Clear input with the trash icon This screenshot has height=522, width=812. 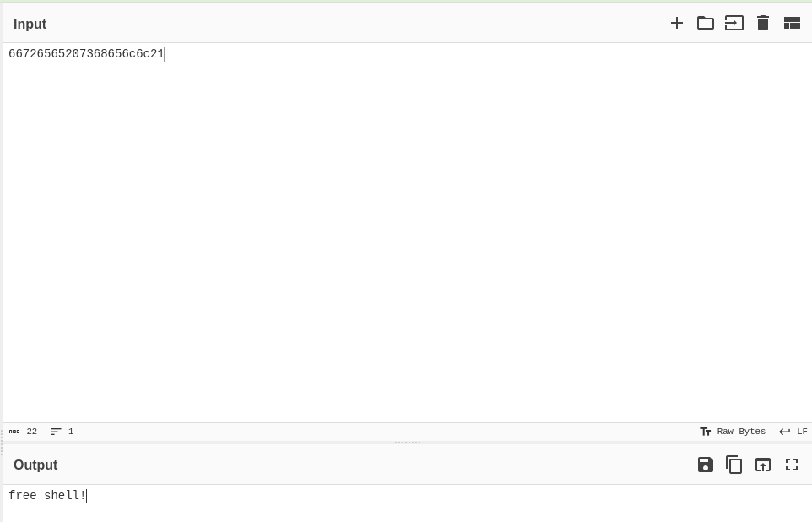point(763,23)
